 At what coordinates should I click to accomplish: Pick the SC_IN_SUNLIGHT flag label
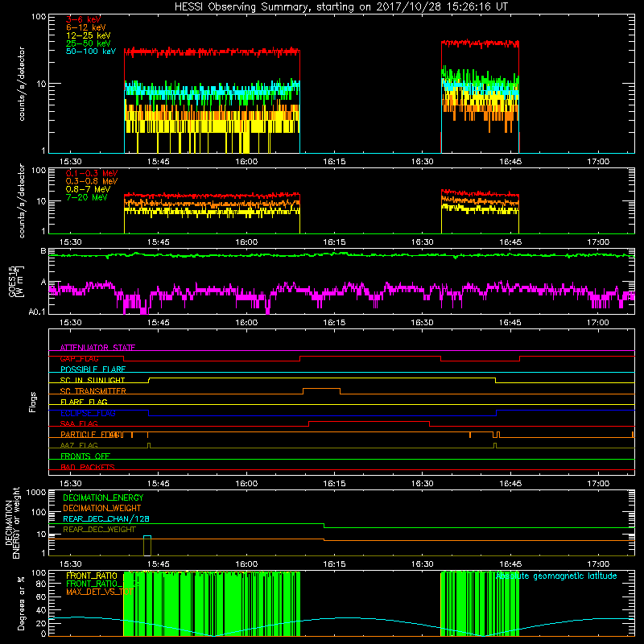coord(93,380)
